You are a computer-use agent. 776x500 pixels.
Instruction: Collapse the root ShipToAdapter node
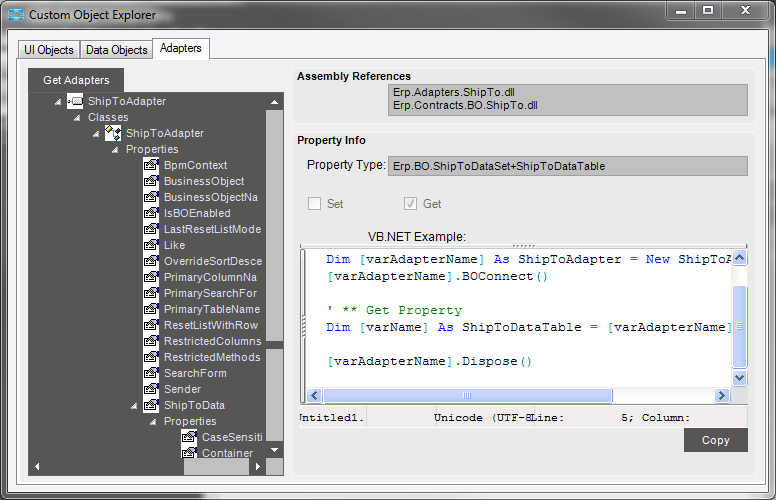coord(58,102)
